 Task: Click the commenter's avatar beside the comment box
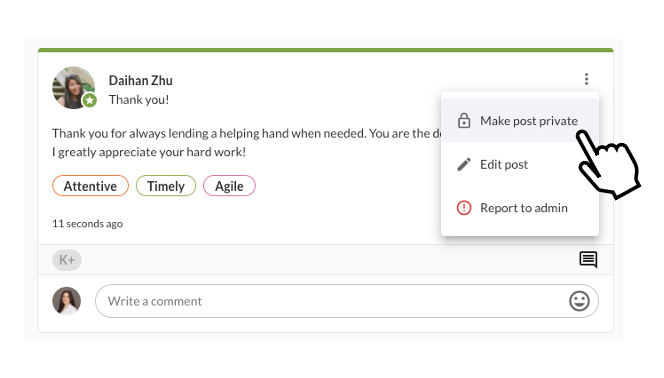(x=66, y=301)
